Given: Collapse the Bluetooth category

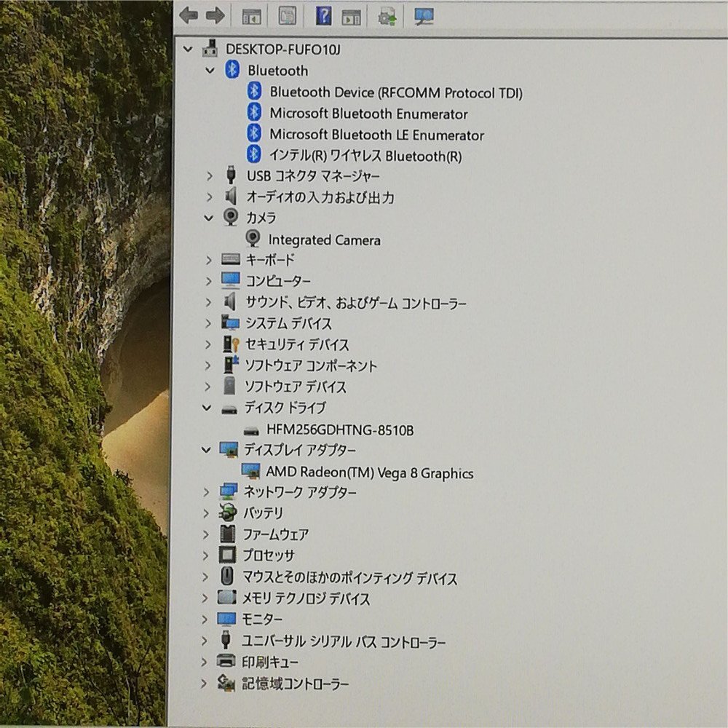Looking at the screenshot, I should (210, 71).
